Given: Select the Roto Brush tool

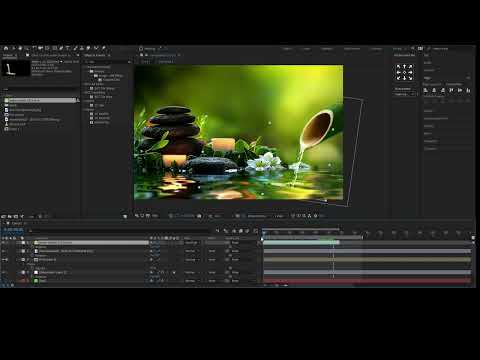Looking at the screenshot, I should 96,48.
